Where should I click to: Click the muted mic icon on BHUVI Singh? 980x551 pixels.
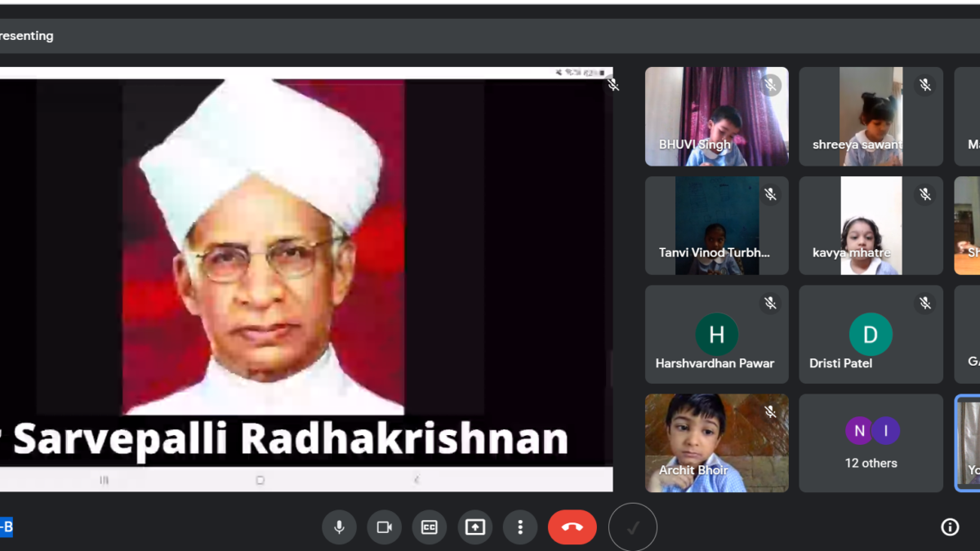[769, 85]
